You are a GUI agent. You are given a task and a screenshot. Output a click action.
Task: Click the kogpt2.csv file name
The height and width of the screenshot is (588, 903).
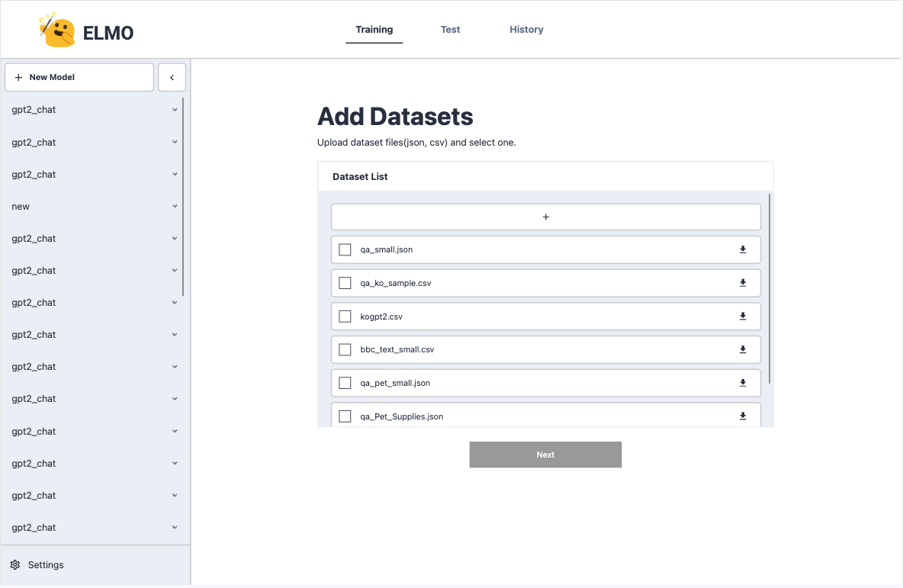pyautogui.click(x=381, y=316)
